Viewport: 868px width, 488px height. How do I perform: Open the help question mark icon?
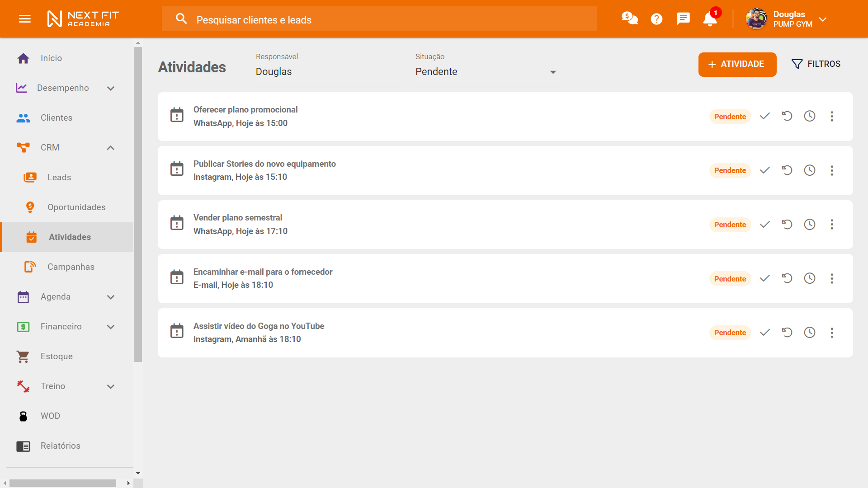point(656,19)
